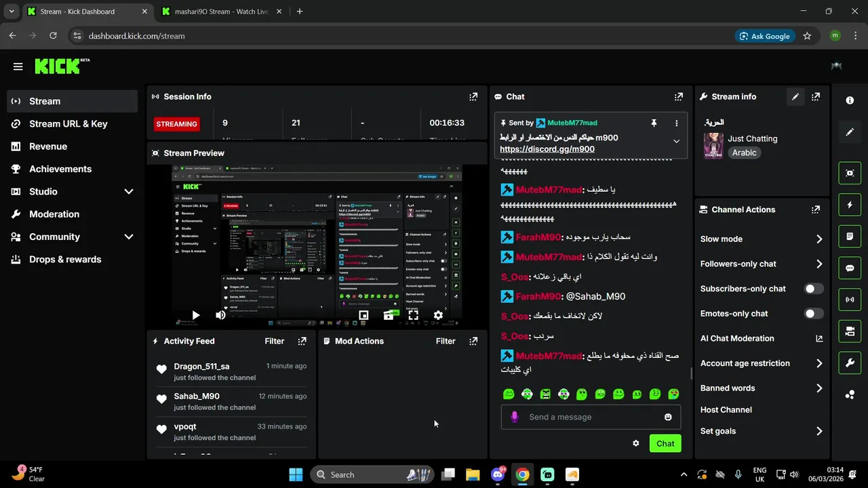
Task: Open stream preview settings gear
Action: click(x=438, y=315)
